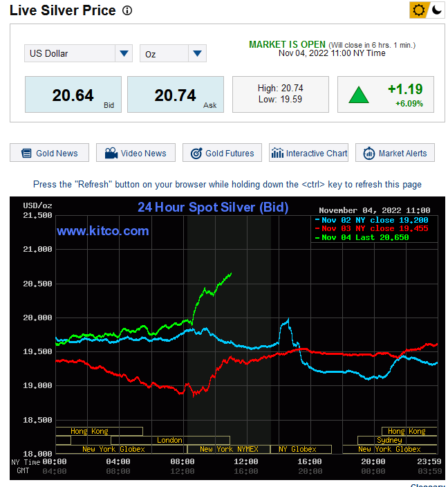
Task: Click the info icon beside Live Silver Price
Action: [x=127, y=10]
